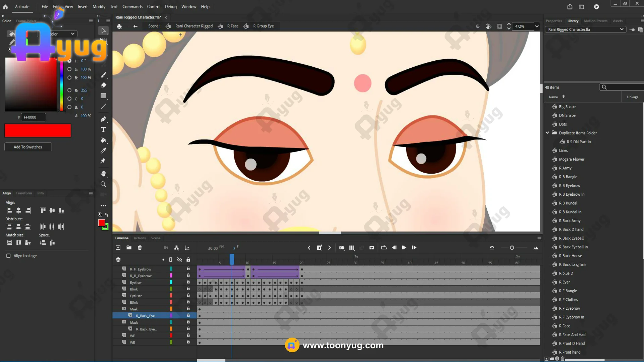Viewport: 644px width, 362px height.
Task: Open the stage zoom percentage dropdown
Action: click(537, 26)
